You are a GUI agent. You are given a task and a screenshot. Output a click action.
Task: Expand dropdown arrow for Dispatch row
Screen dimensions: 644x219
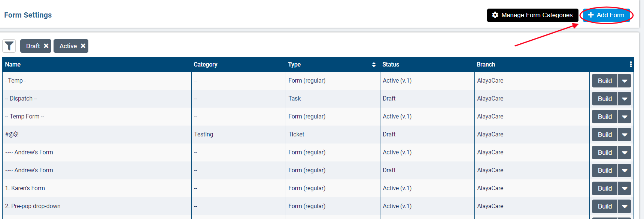click(624, 99)
